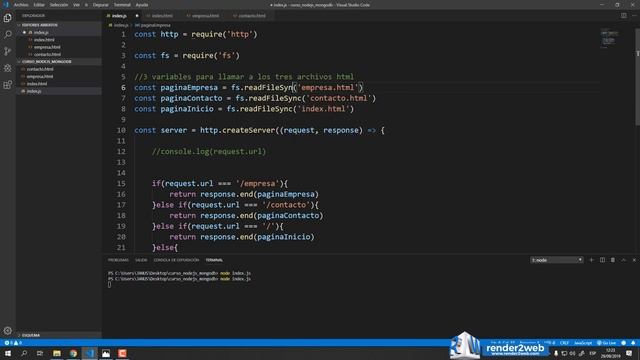Viewport: 640px width, 360px height.
Task: Select the terminal dropdown showing node
Action: click(556, 260)
